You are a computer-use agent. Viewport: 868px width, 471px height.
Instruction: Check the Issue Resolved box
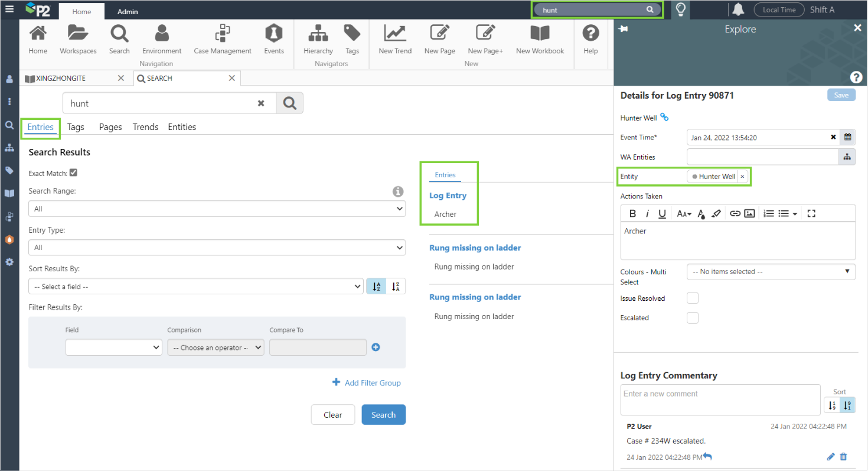(x=693, y=298)
